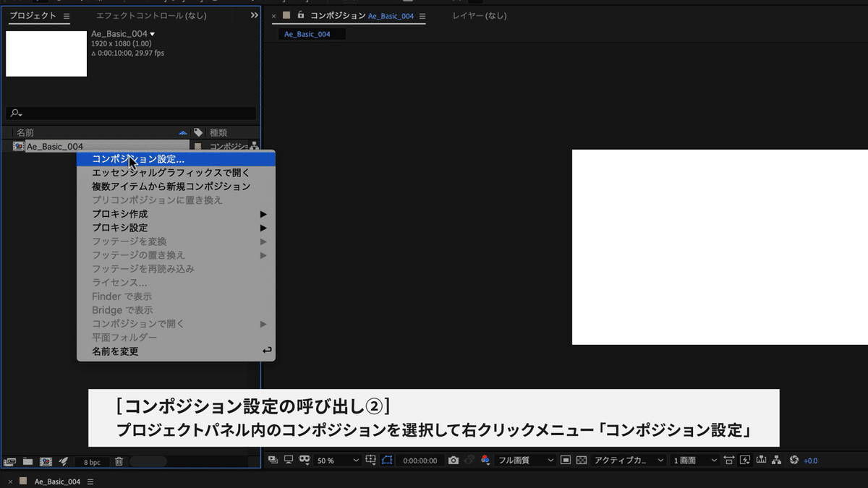Open the 50 % magnification dropdown

point(338,461)
